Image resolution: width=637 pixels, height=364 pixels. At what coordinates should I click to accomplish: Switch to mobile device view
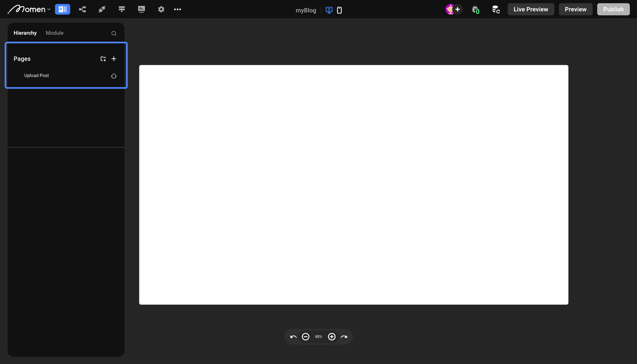tap(339, 10)
